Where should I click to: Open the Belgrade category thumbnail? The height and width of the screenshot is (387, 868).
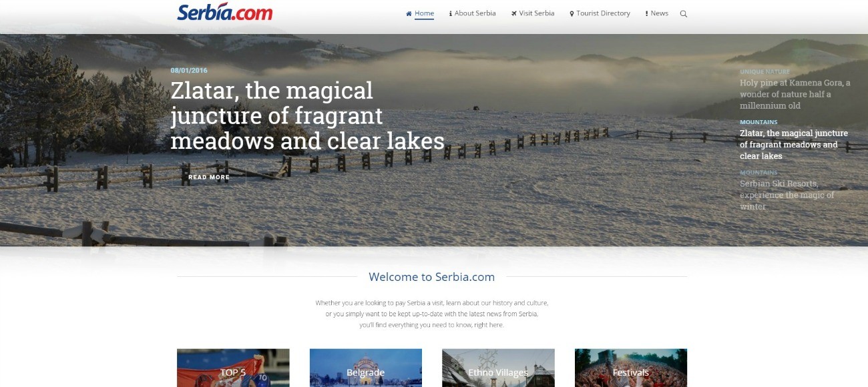(x=366, y=368)
